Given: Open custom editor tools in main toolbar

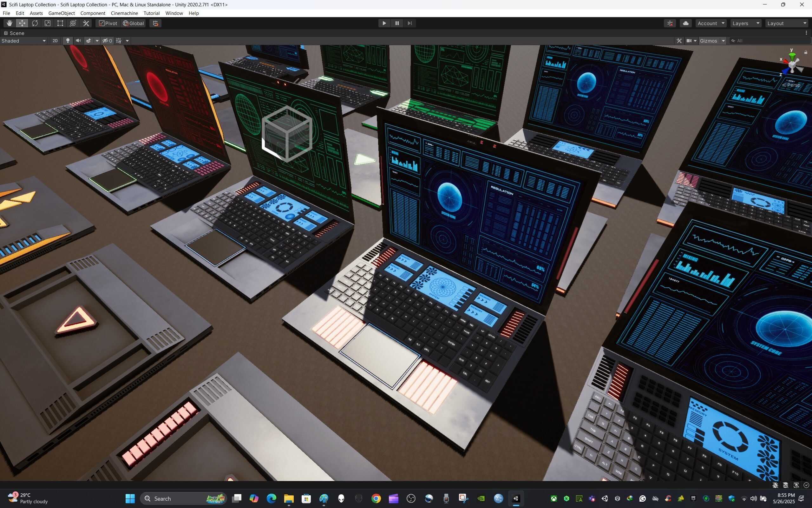Looking at the screenshot, I should click(86, 23).
